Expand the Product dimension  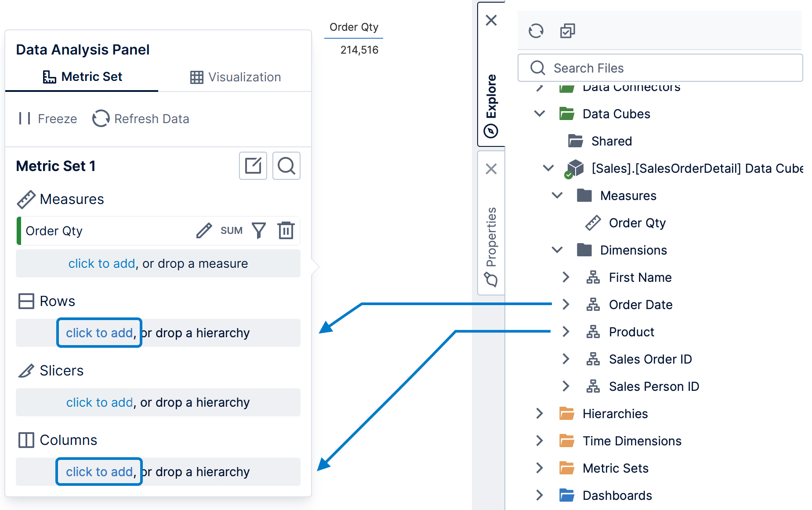pyautogui.click(x=566, y=332)
